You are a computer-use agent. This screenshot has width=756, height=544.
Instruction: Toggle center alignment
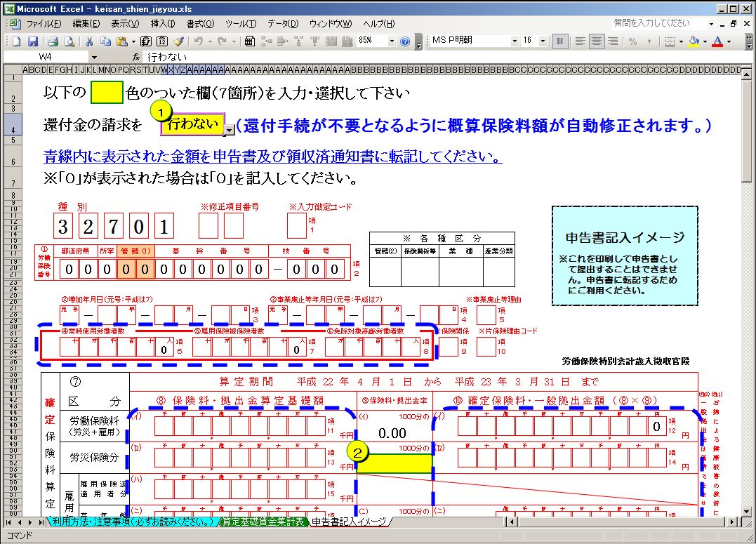(x=597, y=41)
